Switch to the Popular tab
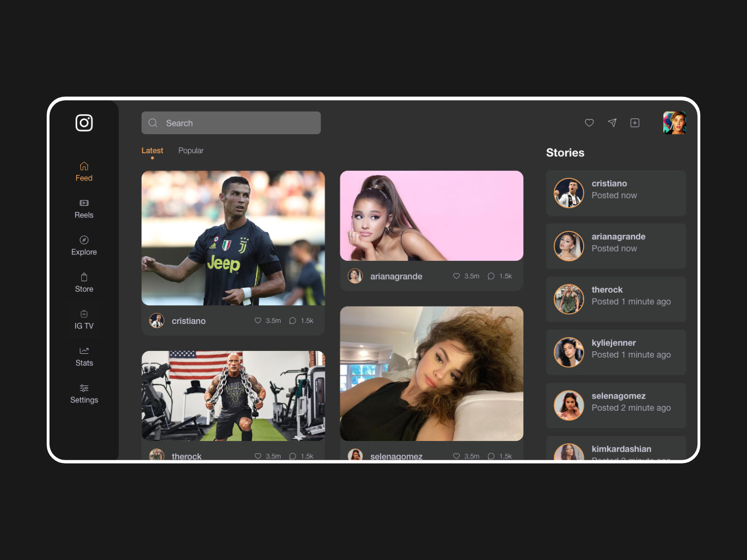Image resolution: width=747 pixels, height=560 pixels. pyautogui.click(x=190, y=150)
